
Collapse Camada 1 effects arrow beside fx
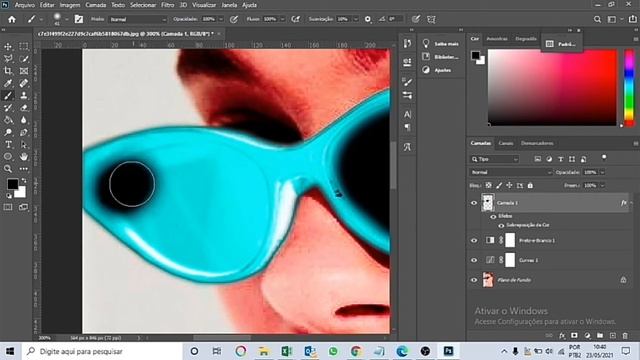click(631, 203)
